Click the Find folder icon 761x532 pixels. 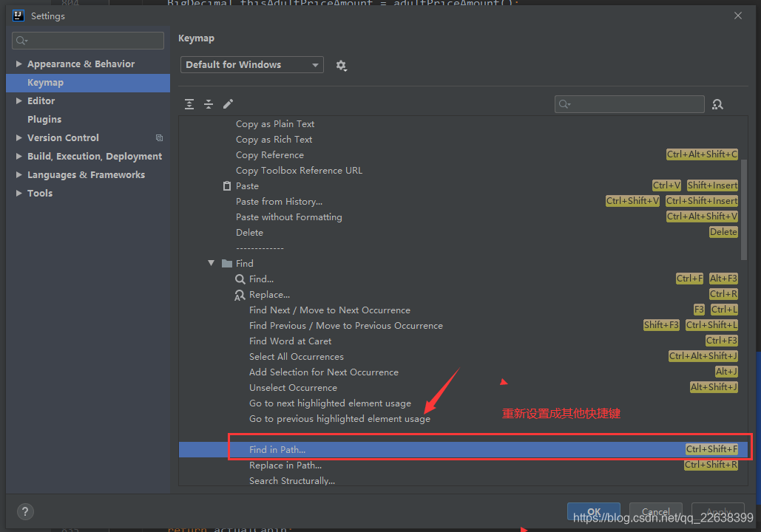pyautogui.click(x=226, y=263)
